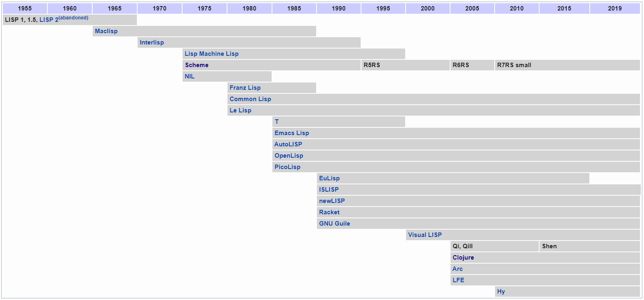The image size is (644, 300).
Task: Click the 2019 column header
Action: tap(615, 8)
